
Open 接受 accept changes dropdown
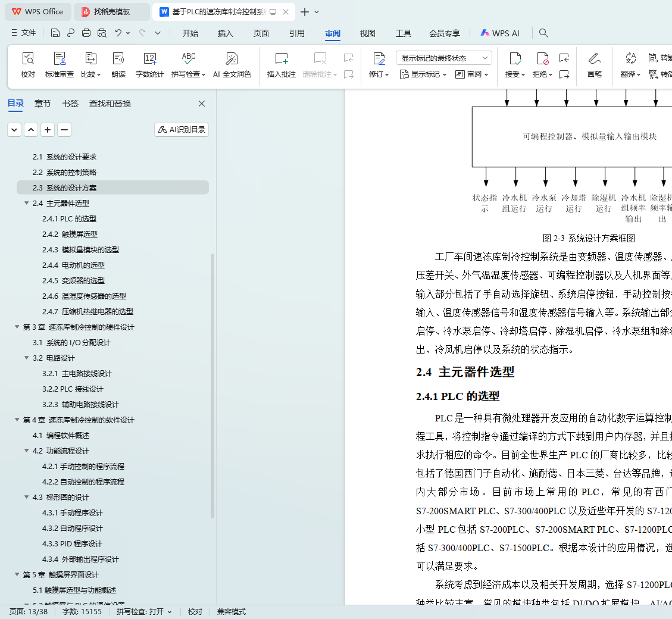[515, 74]
